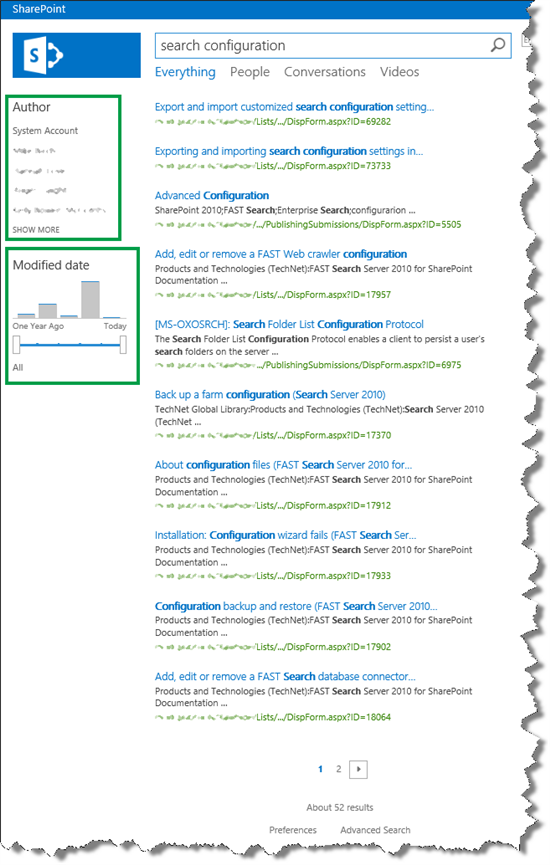
Task: Go to results page 2
Action: pos(338,769)
